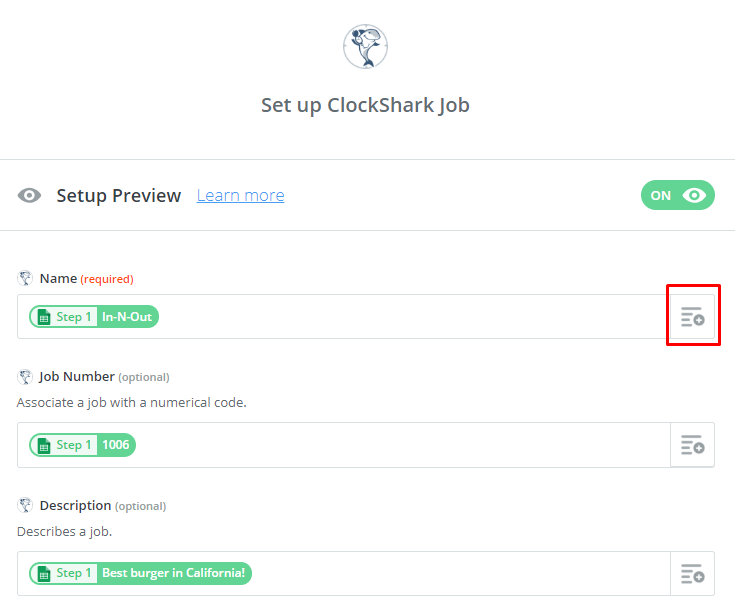Select the 1006 Step 1 pill
The width and height of the screenshot is (741, 611).
click(82, 445)
